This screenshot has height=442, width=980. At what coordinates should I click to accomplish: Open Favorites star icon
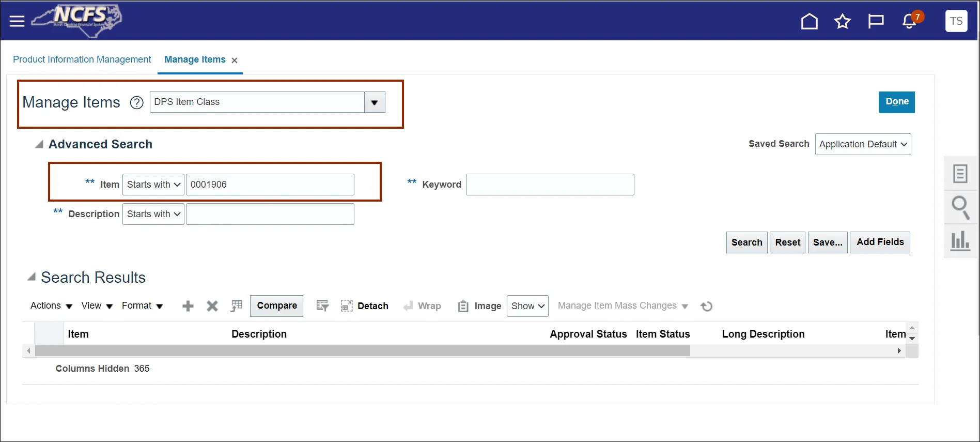click(x=842, y=21)
